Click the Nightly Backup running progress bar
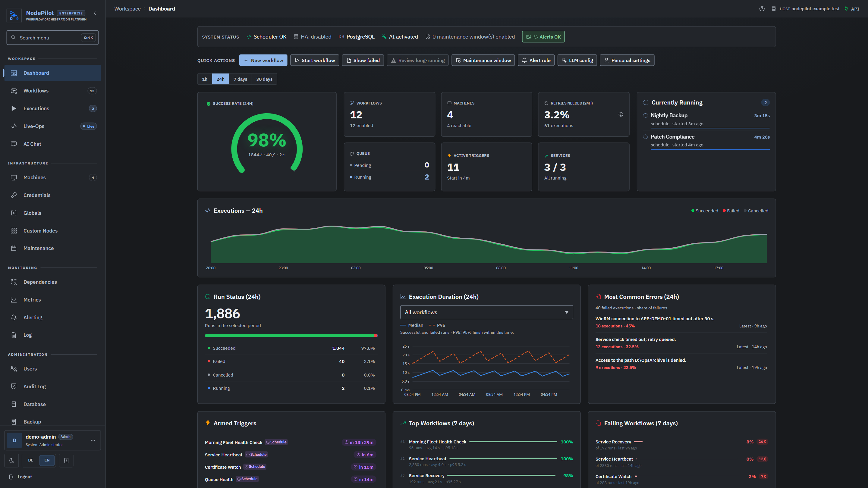The image size is (868, 488). tap(710, 128)
